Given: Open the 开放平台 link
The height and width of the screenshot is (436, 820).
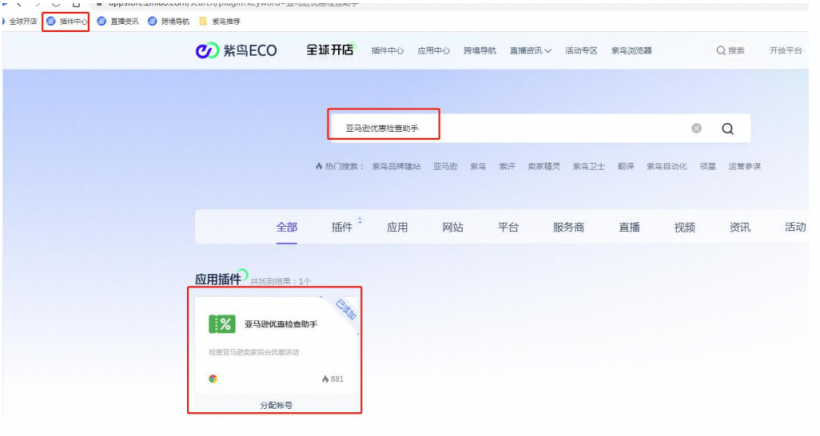Looking at the screenshot, I should point(785,51).
